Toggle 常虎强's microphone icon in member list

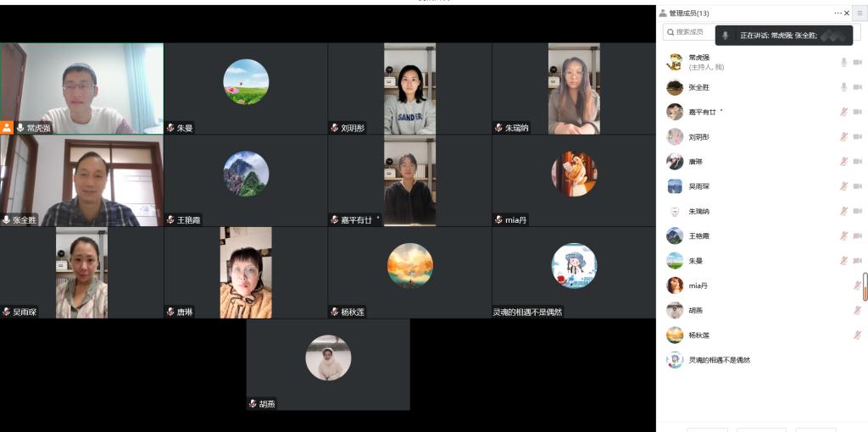[x=843, y=62]
